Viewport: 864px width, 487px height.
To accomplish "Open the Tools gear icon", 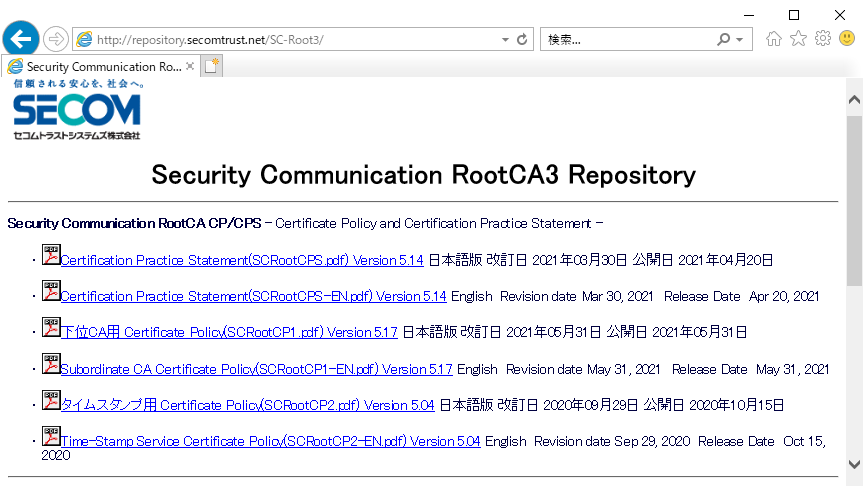I will tap(823, 39).
